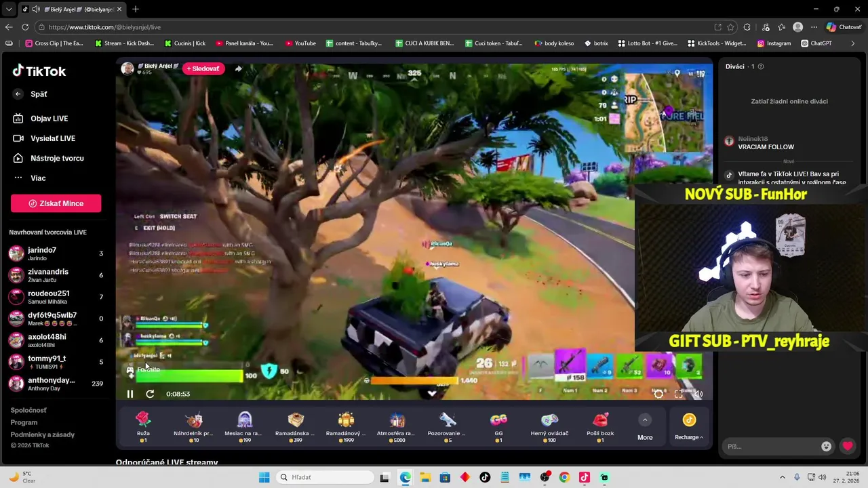Image resolution: width=868 pixels, height=488 pixels.
Task: Open File Explorer from the taskbar
Action: click(x=425, y=477)
